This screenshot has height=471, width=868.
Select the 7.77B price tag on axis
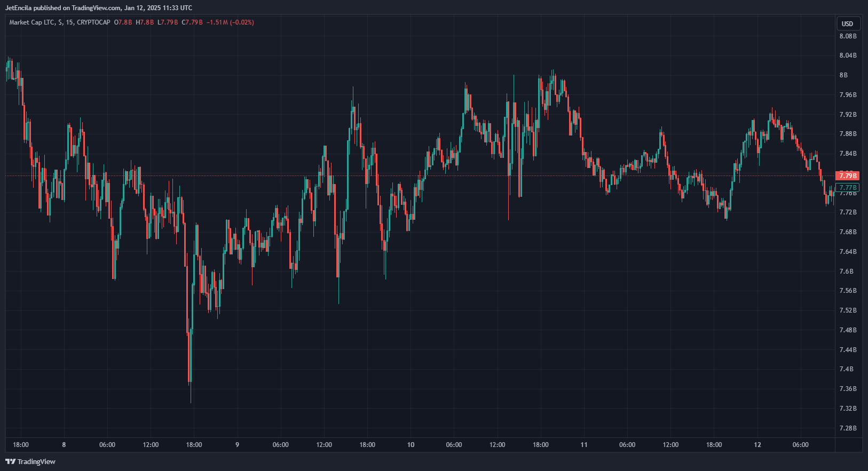tap(847, 188)
